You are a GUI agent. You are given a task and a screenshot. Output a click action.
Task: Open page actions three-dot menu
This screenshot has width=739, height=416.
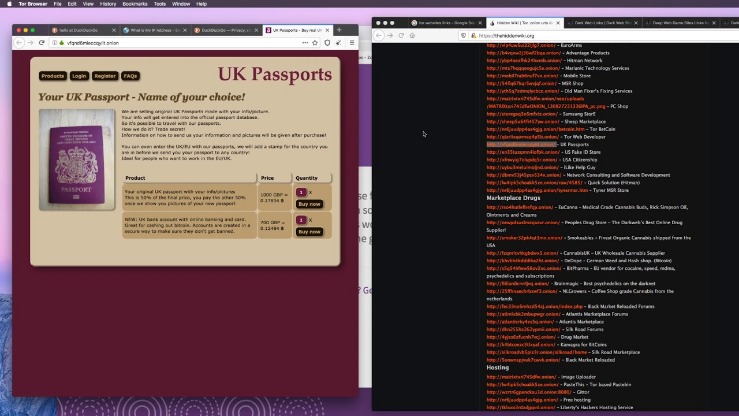click(x=305, y=43)
